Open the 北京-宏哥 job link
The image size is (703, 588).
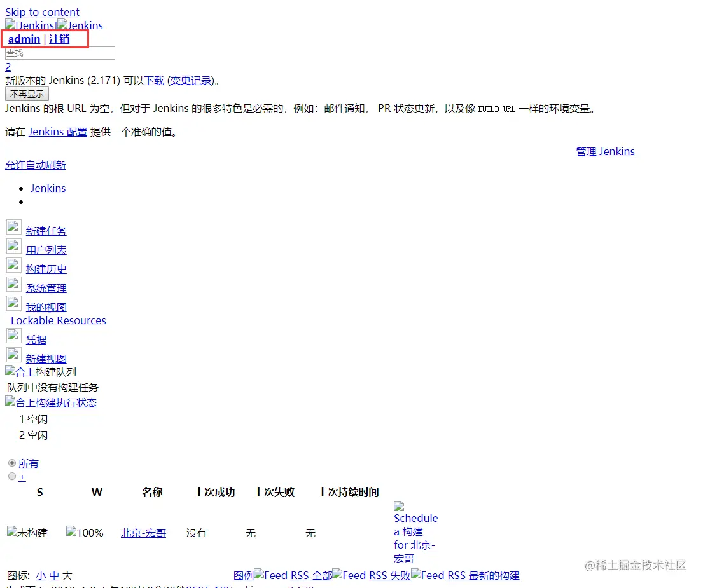click(144, 533)
